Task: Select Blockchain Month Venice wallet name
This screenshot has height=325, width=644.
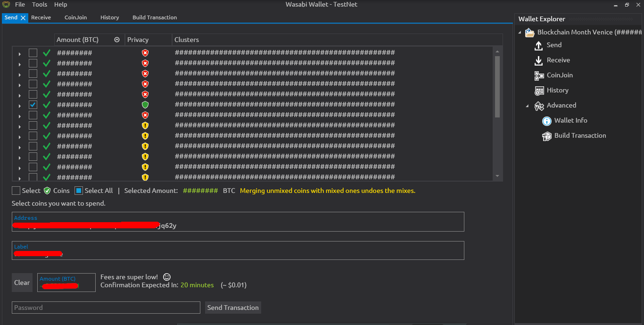Action: click(x=589, y=32)
